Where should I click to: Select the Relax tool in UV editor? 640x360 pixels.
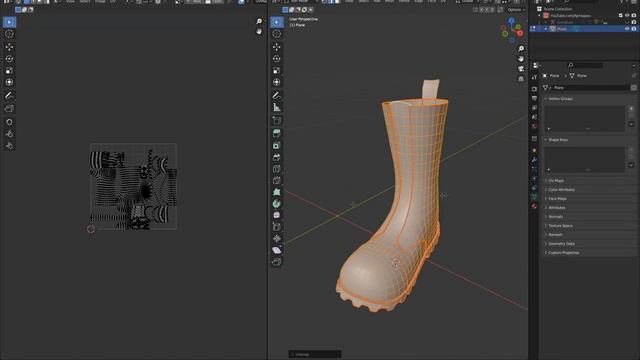coord(9,134)
